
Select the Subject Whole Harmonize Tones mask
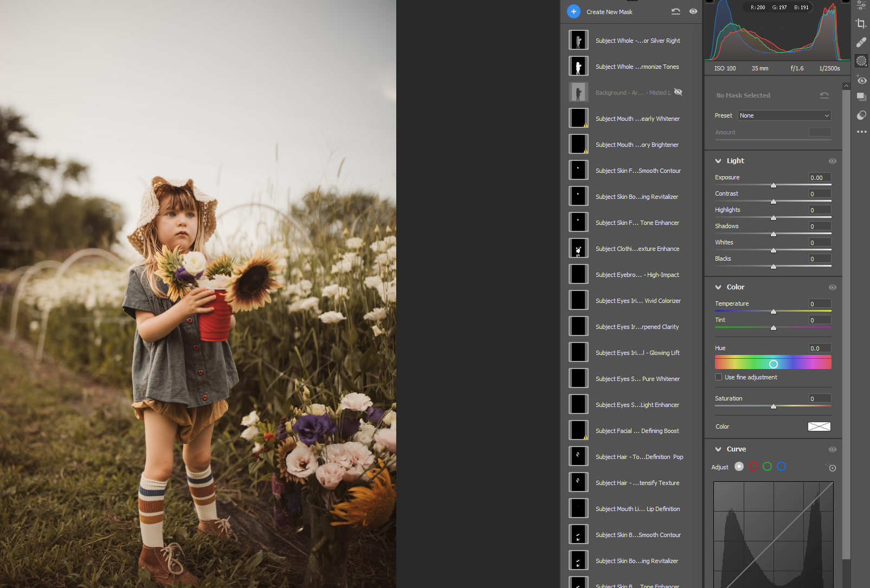(636, 67)
